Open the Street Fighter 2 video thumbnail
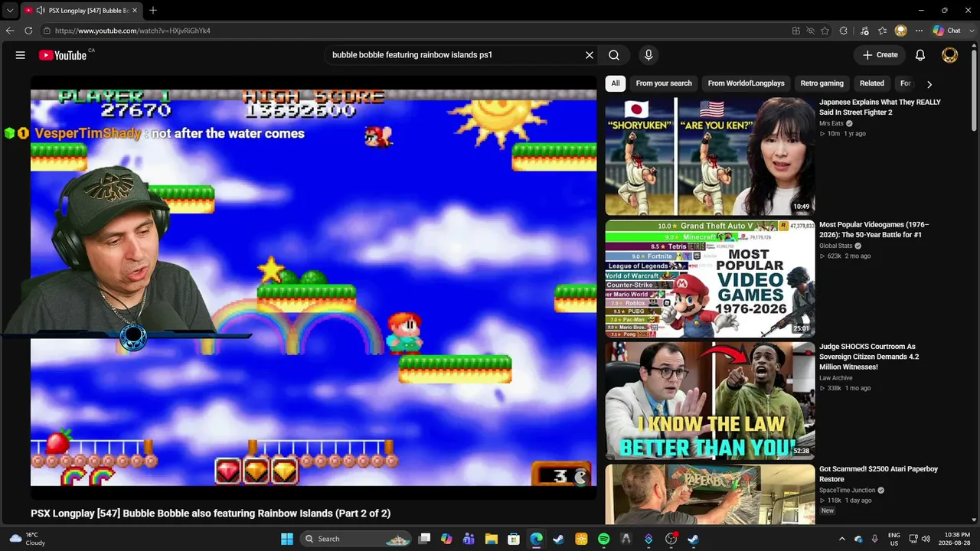The image size is (980, 551). point(710,156)
